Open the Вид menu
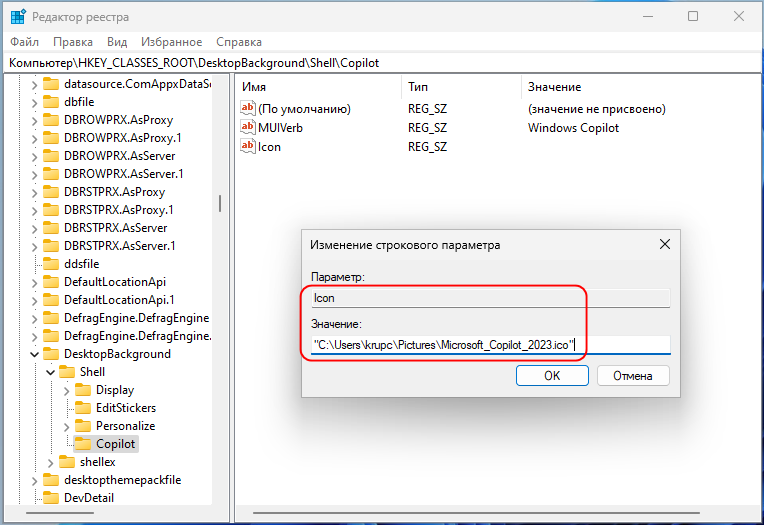Image resolution: width=764 pixels, height=525 pixels. (117, 42)
